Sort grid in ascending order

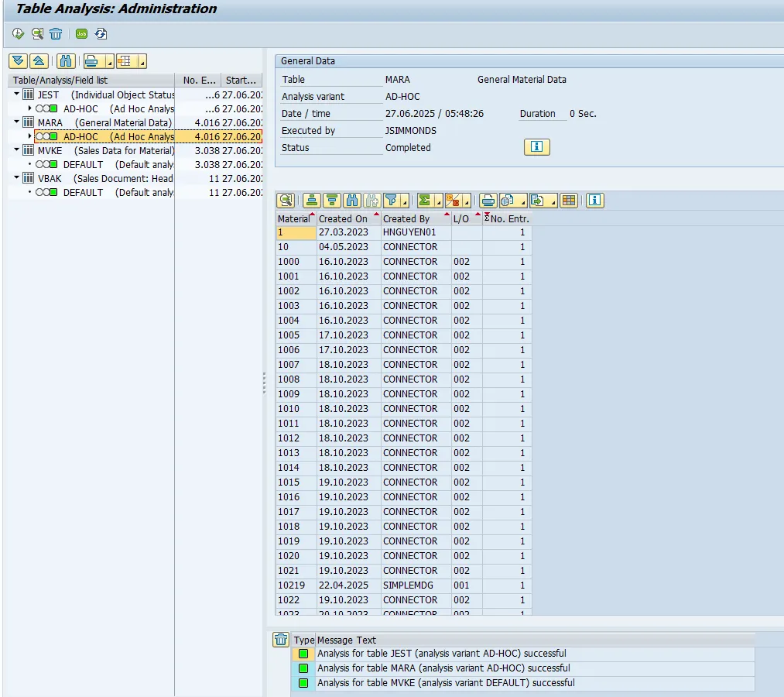point(311,201)
